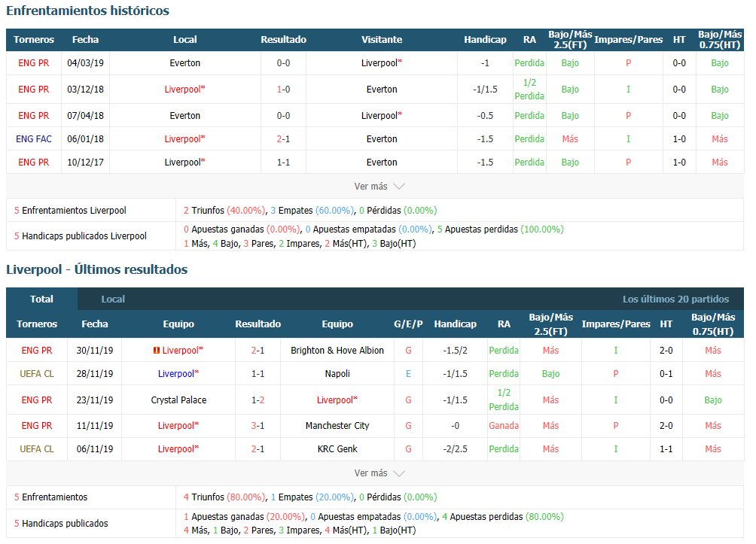The image size is (756, 544).
Task: Open Liverpool team link in 03/12/18 match
Action: pos(184,90)
